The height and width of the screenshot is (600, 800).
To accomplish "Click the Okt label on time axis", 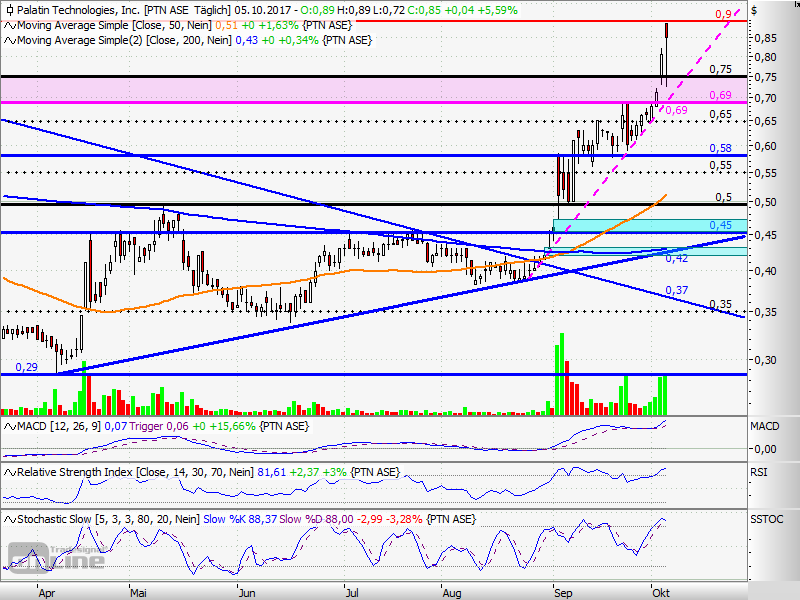I will [x=661, y=593].
